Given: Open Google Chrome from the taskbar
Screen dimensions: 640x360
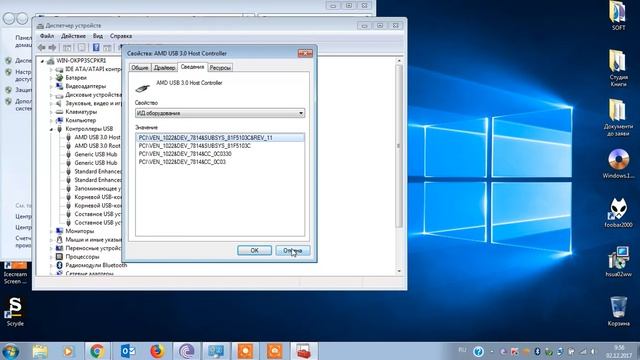Looking at the screenshot, I should click(x=97, y=351).
